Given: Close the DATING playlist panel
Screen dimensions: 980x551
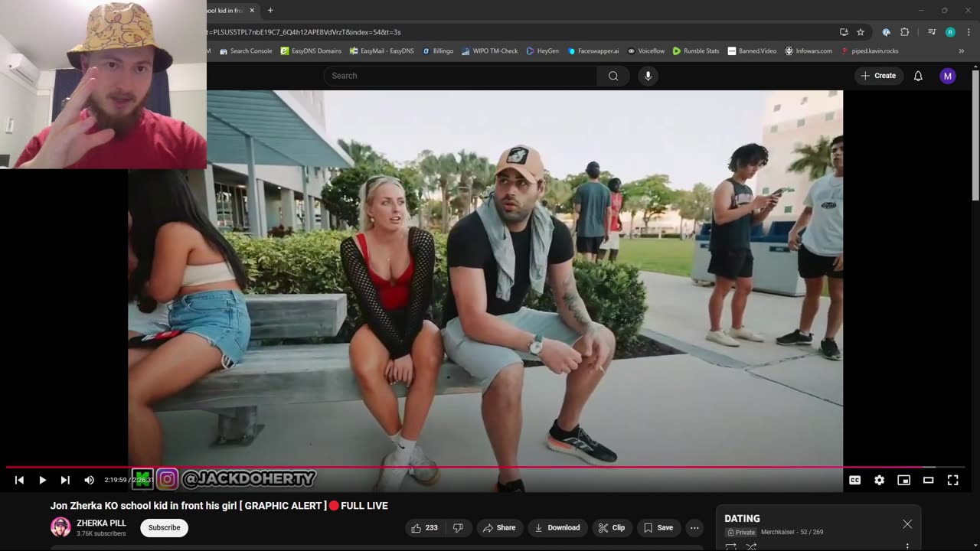Looking at the screenshot, I should [x=907, y=524].
